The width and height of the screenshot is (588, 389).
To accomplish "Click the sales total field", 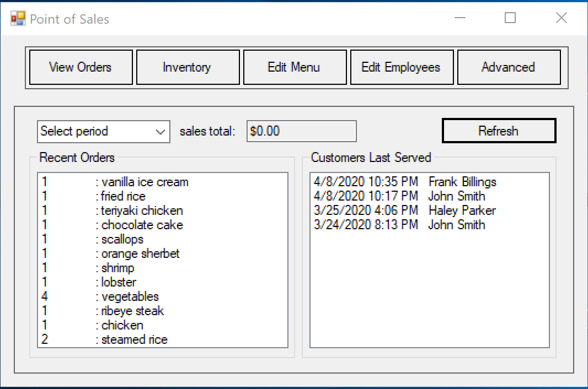I will (x=301, y=131).
